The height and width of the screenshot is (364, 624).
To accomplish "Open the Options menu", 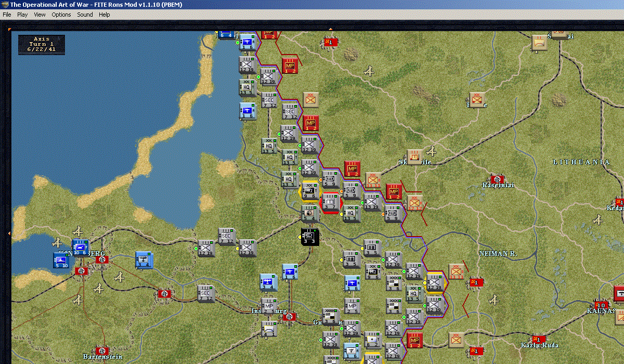I will (x=61, y=15).
